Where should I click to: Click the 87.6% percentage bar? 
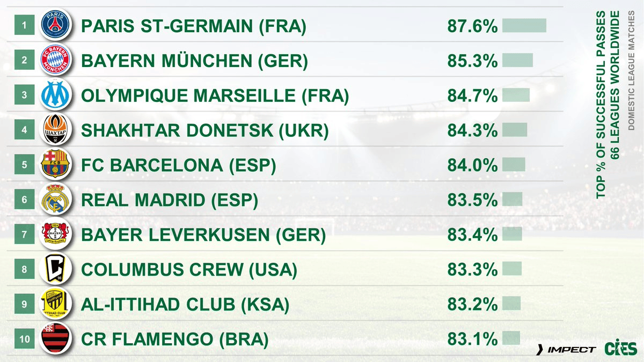(524, 26)
